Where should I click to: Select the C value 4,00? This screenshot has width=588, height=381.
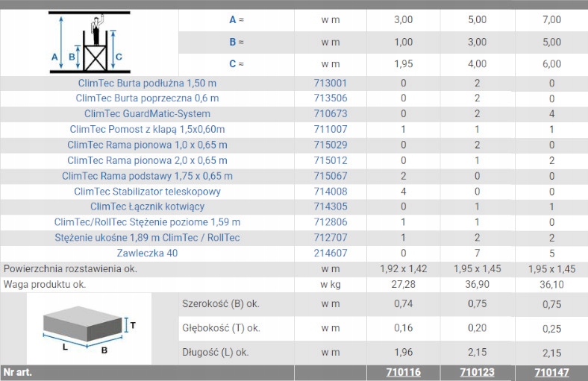477,64
